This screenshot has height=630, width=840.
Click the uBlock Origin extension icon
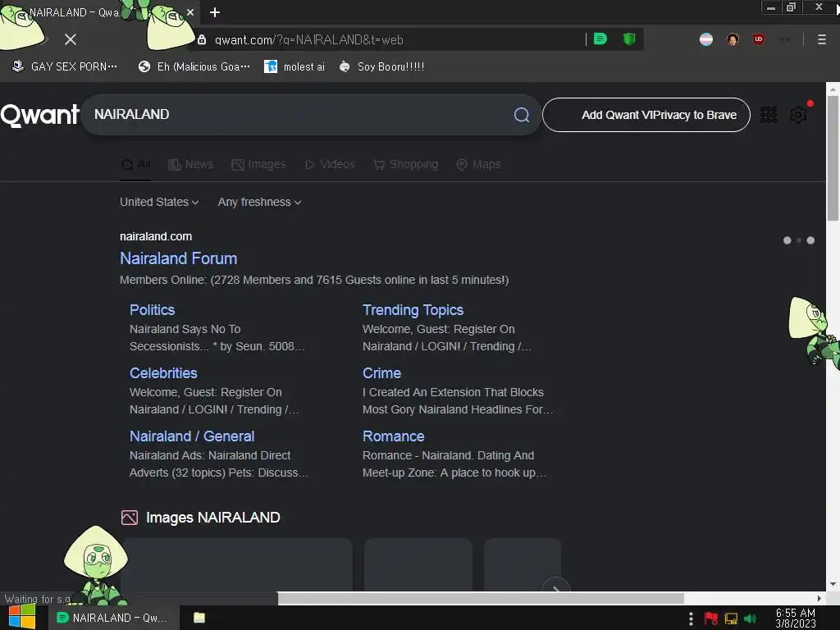759,39
